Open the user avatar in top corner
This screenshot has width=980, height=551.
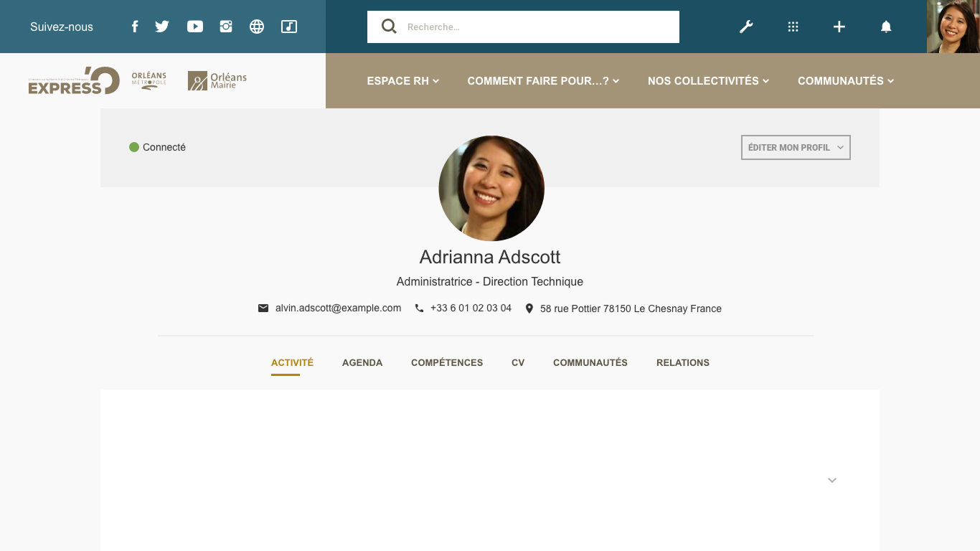point(953,27)
